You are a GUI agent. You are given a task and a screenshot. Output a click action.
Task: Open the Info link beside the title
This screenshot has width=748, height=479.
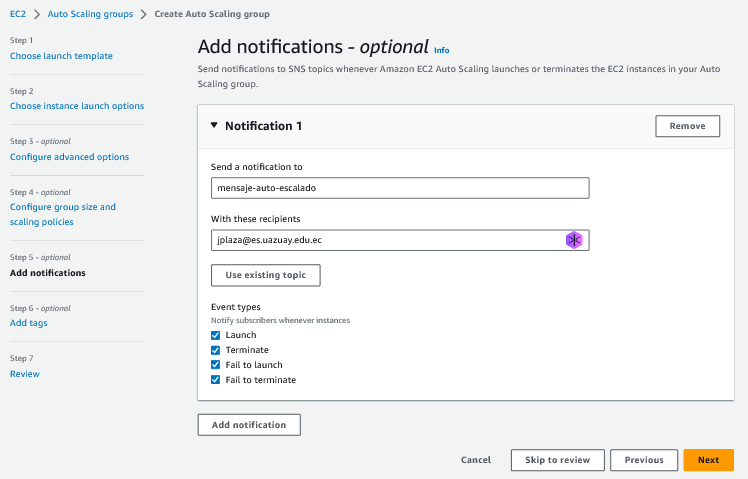(x=441, y=49)
